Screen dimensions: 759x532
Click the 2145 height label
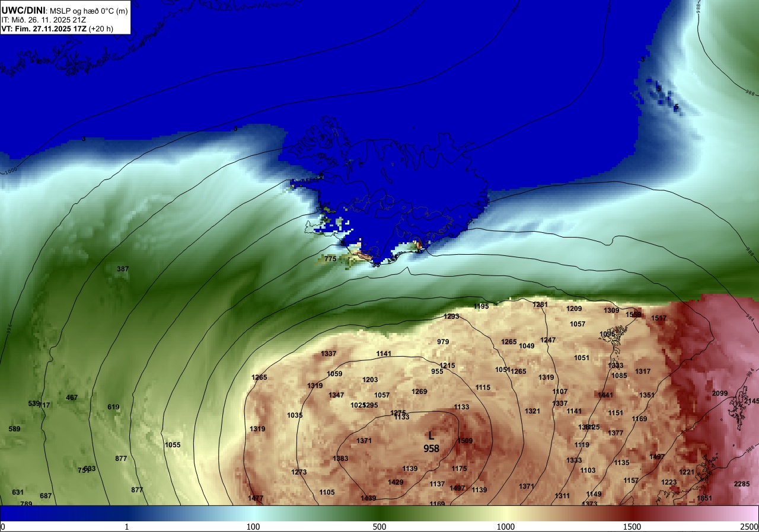click(x=751, y=401)
